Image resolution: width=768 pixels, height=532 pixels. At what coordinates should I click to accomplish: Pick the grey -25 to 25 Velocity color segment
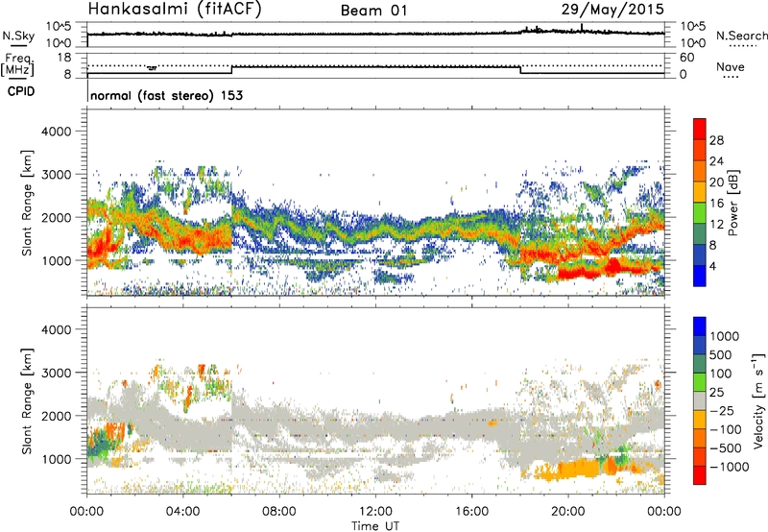pyautogui.click(x=700, y=400)
